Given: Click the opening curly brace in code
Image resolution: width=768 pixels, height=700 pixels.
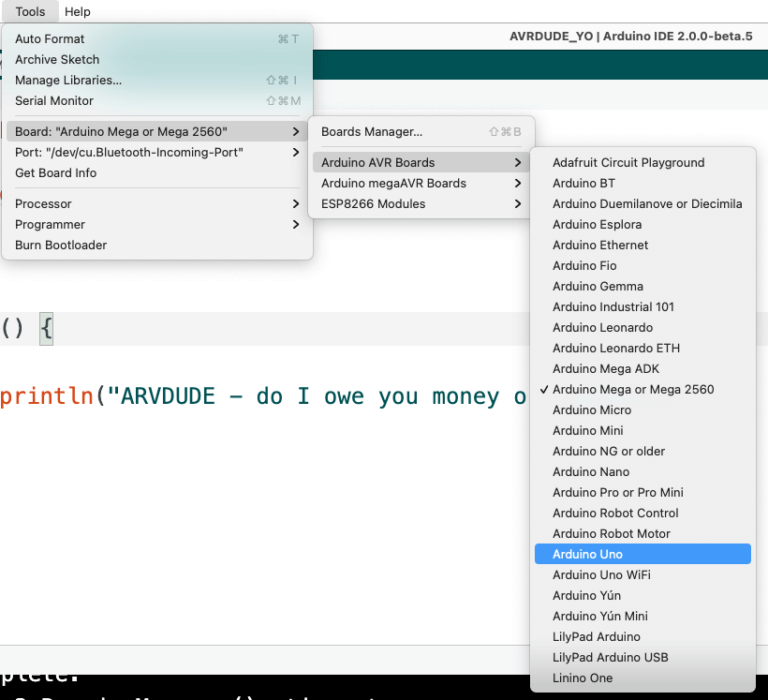Looking at the screenshot, I should (46, 328).
